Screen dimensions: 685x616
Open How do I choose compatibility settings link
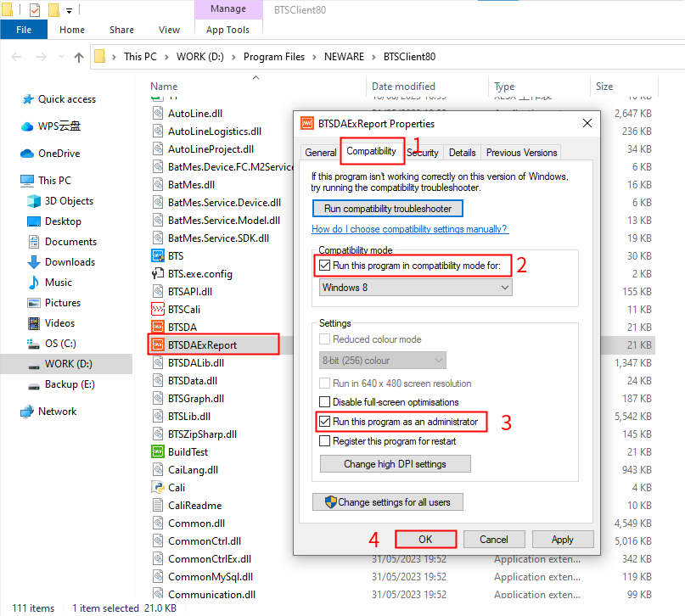409,229
